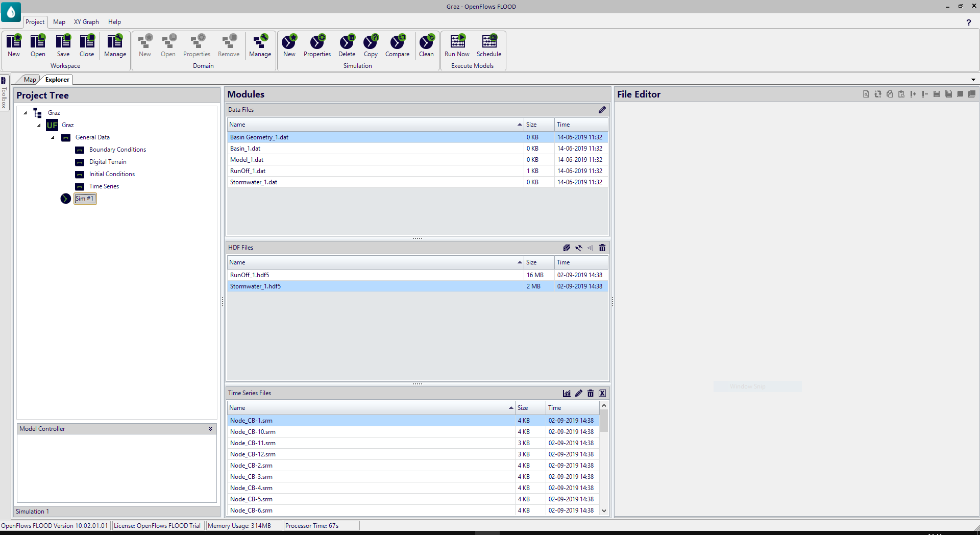Click the File Editor save all icon
980x535 pixels.
pos(948,94)
